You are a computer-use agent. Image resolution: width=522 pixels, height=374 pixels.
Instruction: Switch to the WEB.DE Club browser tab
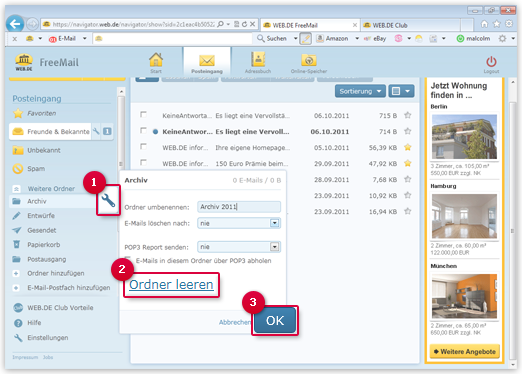coord(411,25)
